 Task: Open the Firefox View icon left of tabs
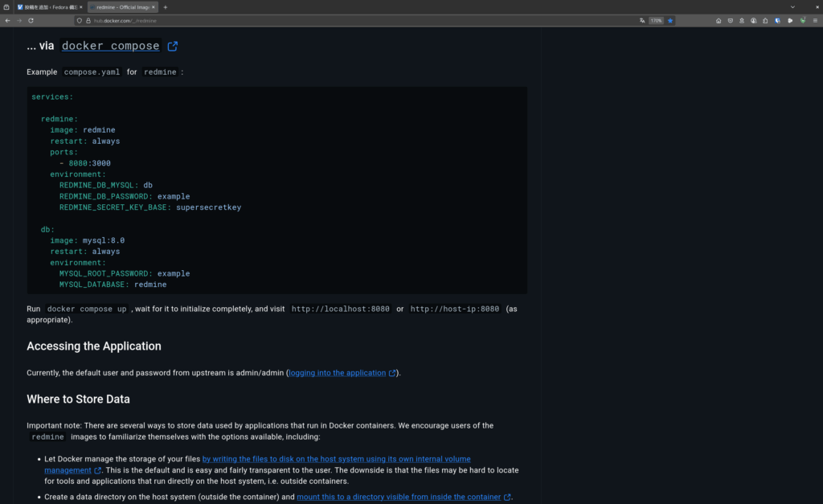click(x=6, y=7)
